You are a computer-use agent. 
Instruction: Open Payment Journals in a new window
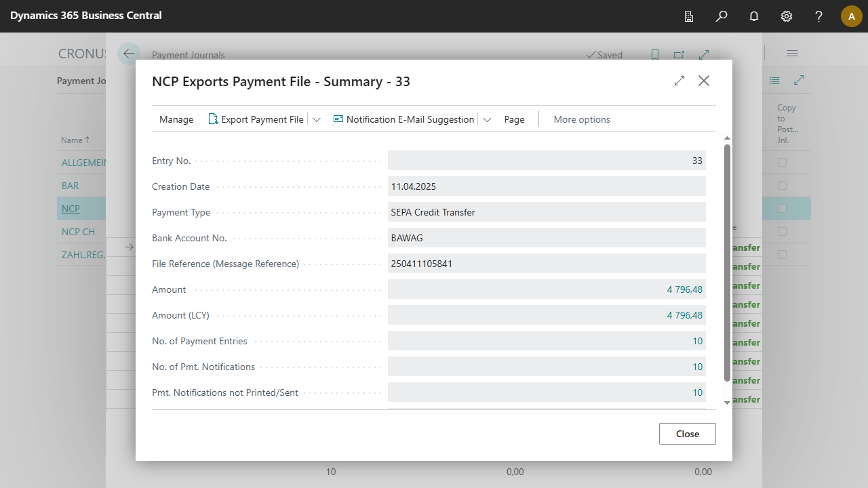679,55
